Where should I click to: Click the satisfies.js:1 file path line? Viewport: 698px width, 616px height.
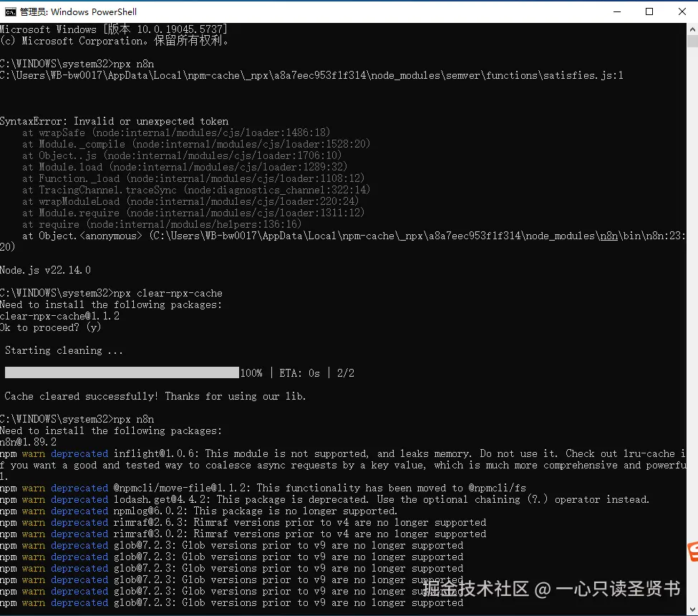pos(311,75)
